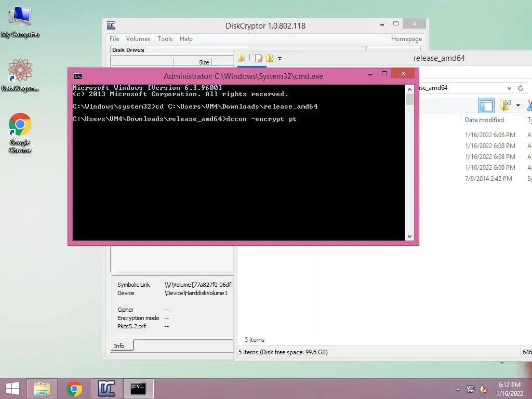Click the Properties icon in Explorer quick access toolbar
Screen dimensions: 532x399
click(259, 58)
